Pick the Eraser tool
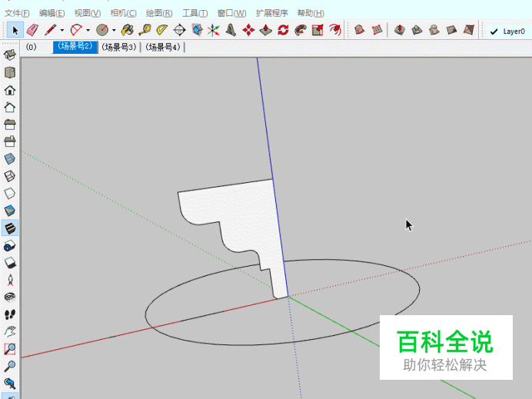 coord(32,30)
